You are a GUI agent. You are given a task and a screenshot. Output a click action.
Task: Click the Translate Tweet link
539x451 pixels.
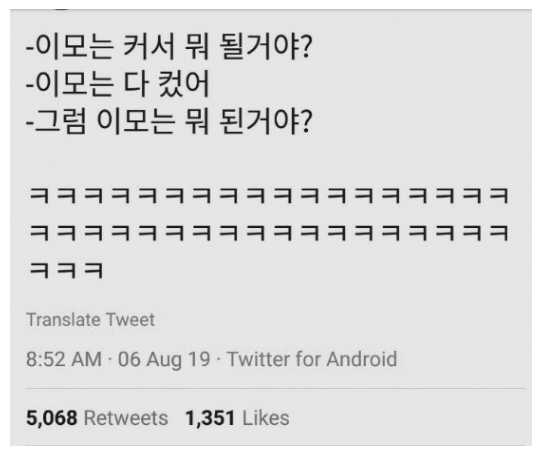[90, 320]
